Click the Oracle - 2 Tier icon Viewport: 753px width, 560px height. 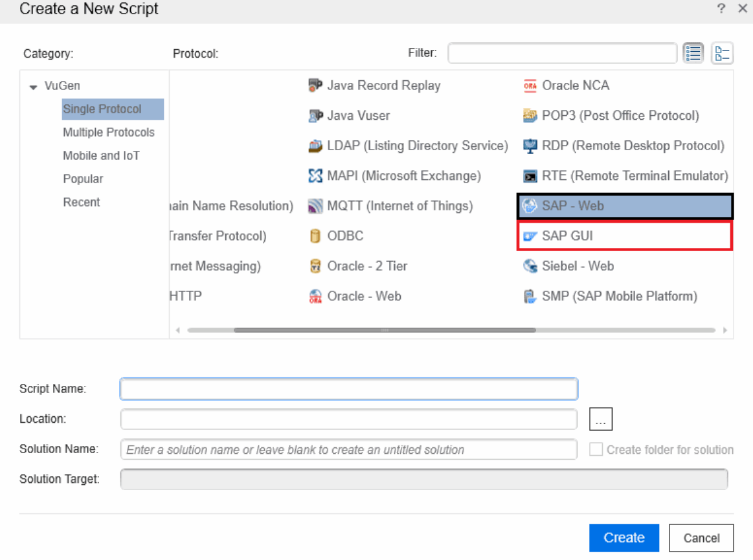pos(315,266)
